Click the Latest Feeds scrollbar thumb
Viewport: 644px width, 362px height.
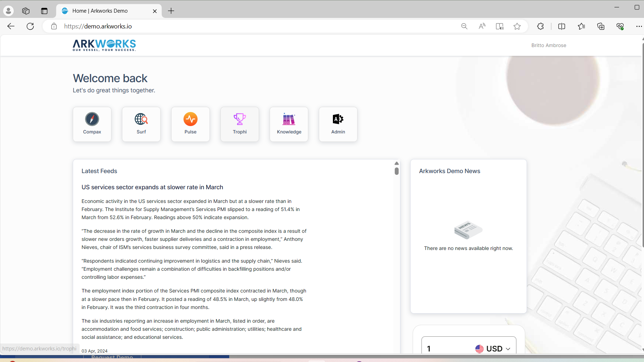click(397, 171)
